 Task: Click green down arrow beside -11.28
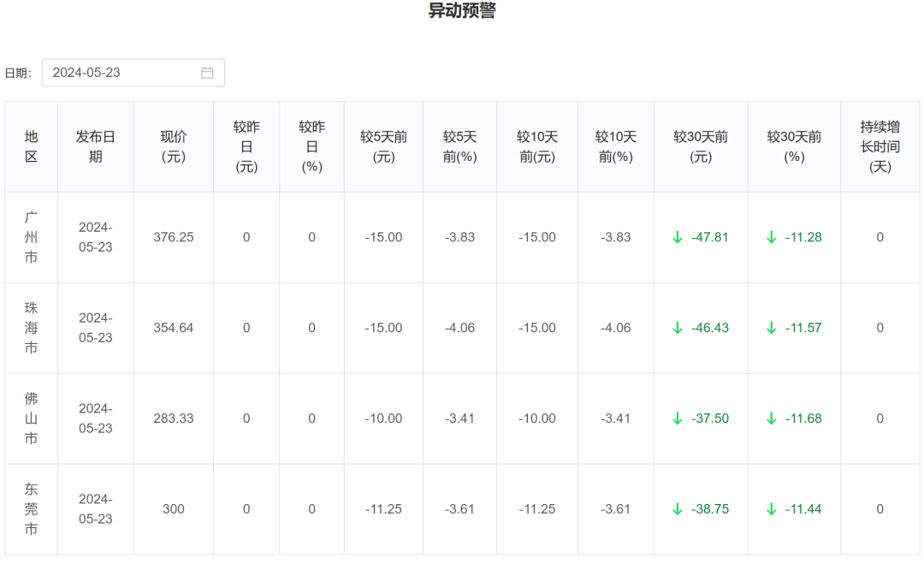point(771,237)
